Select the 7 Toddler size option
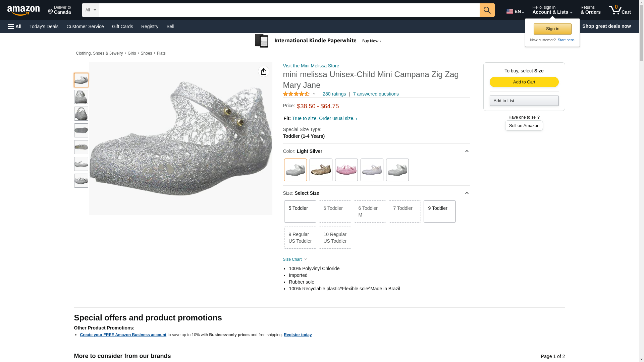The image size is (644, 362). pyautogui.click(x=405, y=212)
